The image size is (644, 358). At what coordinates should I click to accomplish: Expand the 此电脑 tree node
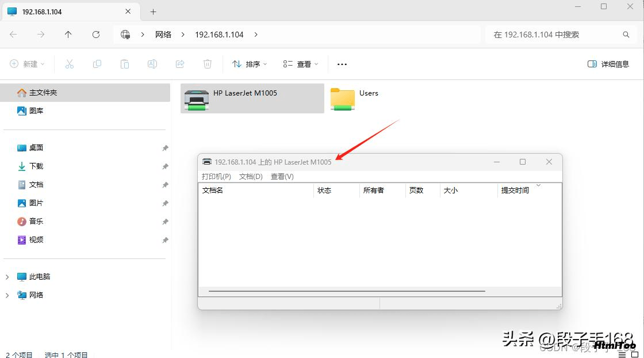(7, 277)
